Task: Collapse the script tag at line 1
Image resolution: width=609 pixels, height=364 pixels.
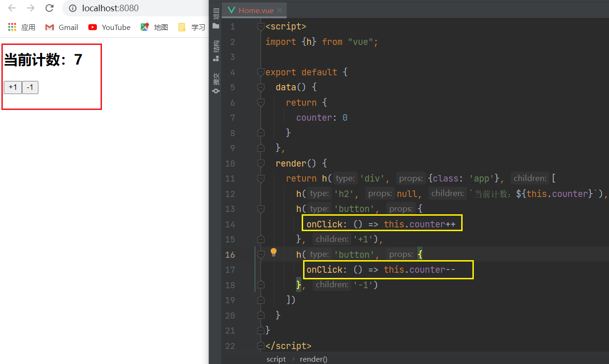Action: pos(261,27)
